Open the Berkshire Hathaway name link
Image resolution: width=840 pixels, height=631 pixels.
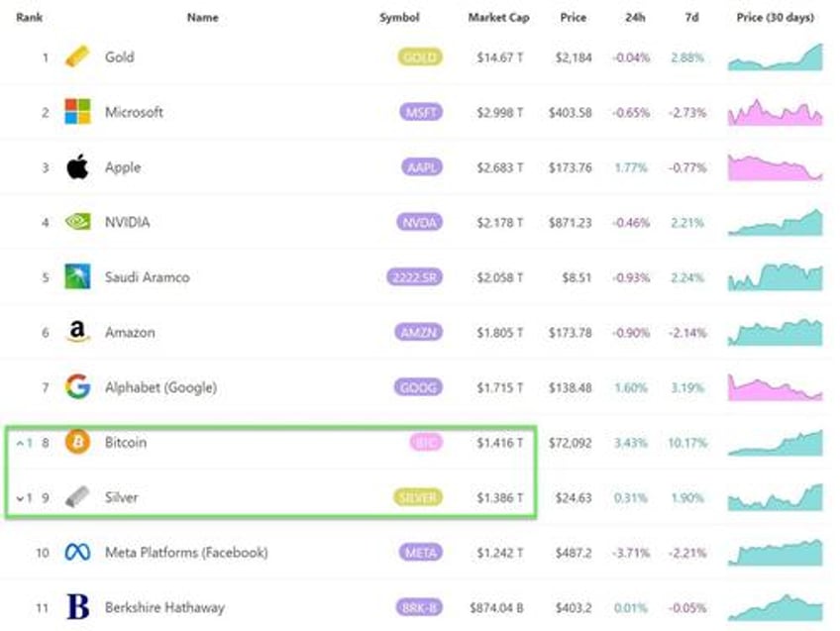[165, 607]
